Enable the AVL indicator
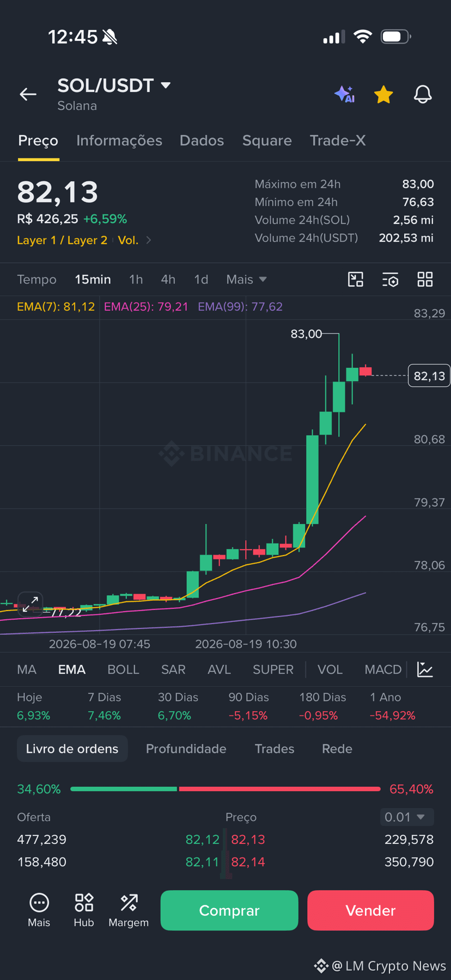This screenshot has height=980, width=451. click(x=219, y=669)
